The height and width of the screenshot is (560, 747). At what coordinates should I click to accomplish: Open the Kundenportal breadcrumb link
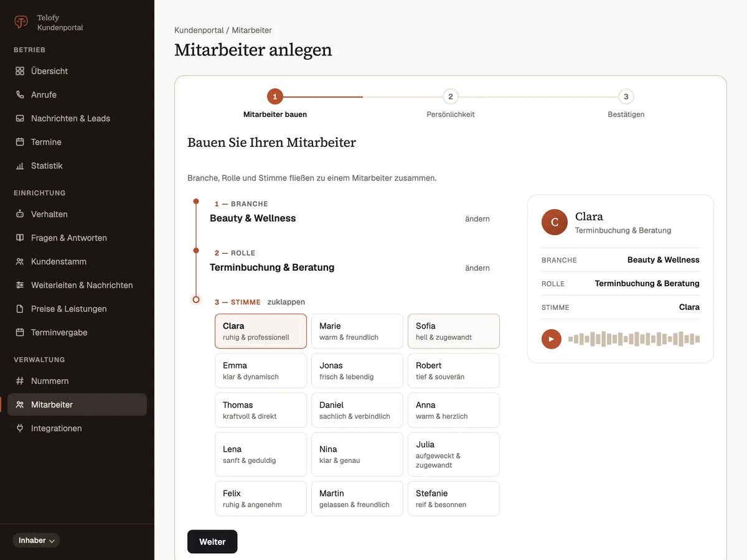pos(199,30)
